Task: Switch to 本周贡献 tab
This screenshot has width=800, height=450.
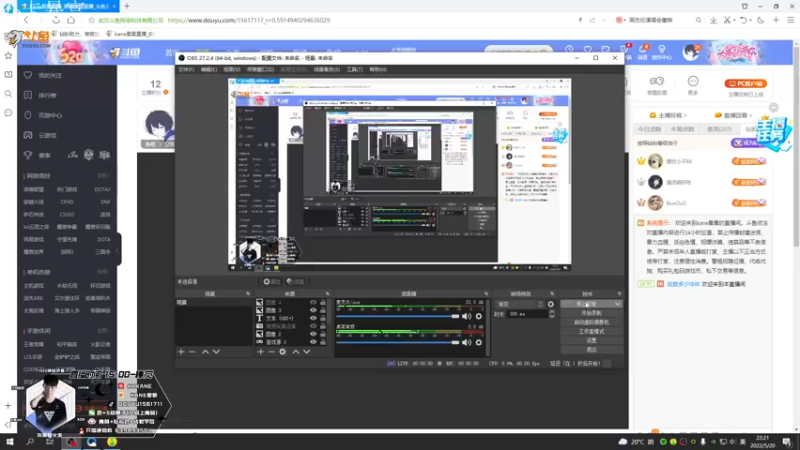Action: point(682,129)
